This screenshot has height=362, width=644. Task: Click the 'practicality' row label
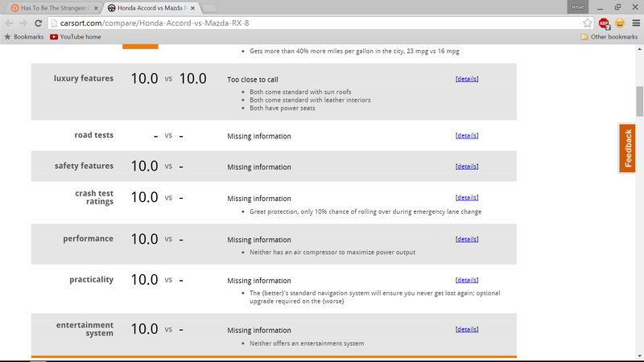click(91, 279)
